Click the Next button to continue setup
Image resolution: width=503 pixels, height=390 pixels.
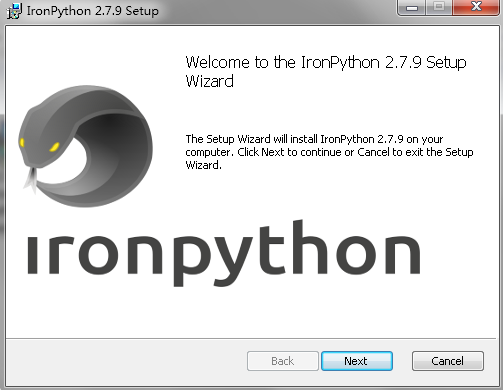pos(357,361)
